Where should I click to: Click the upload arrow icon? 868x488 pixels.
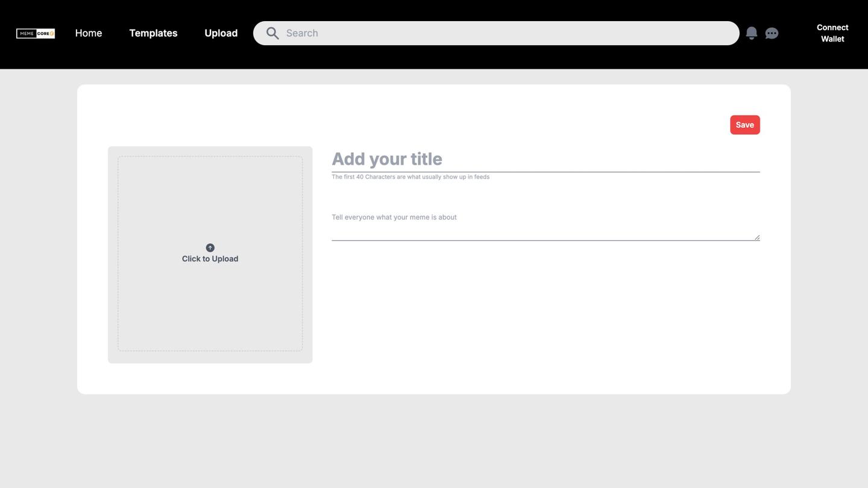point(210,248)
